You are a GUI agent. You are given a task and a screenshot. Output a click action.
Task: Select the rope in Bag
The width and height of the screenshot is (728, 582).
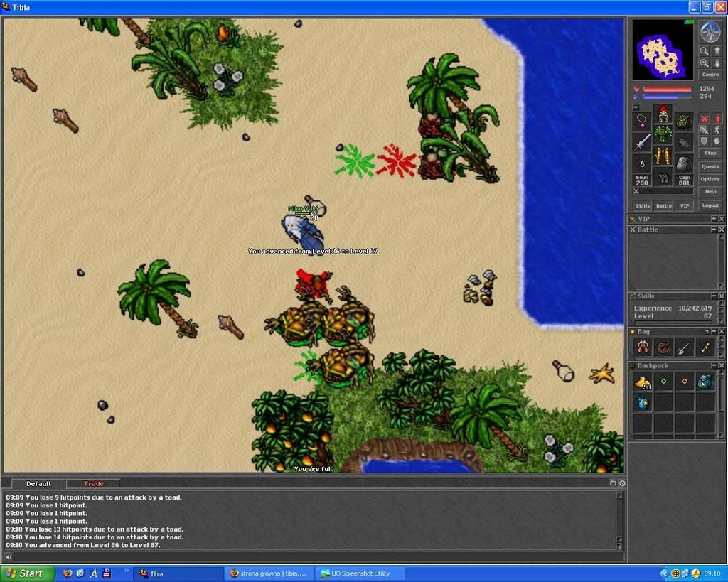pyautogui.click(x=663, y=347)
